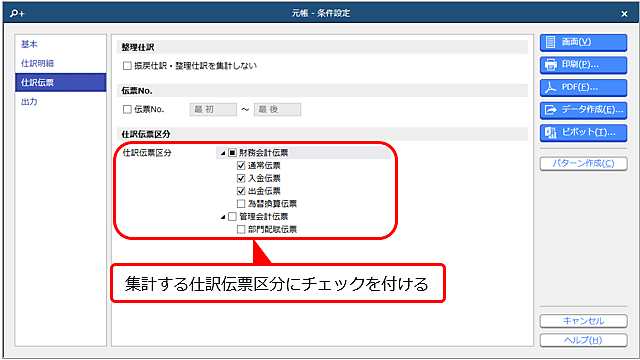
Task: Click the export icon on データ作成(E)
Action: [551, 110]
